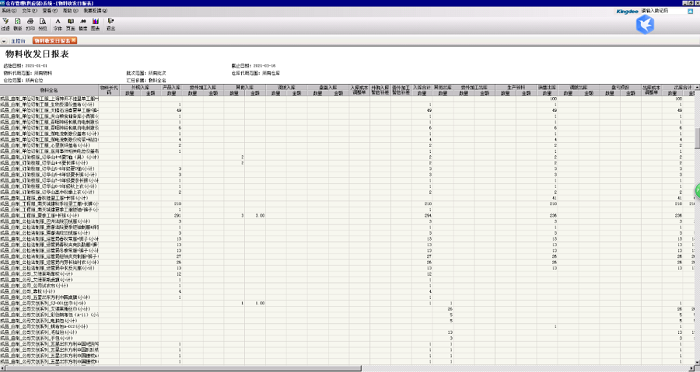700x372 pixels.
Task: Open the 查看 menu
Action: (50, 11)
